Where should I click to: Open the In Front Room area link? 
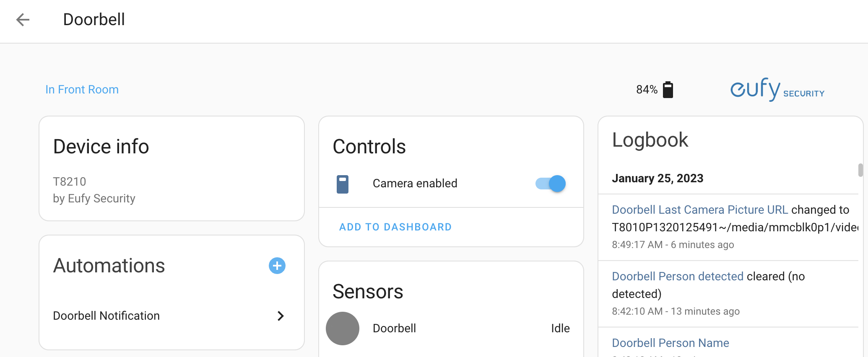point(82,89)
